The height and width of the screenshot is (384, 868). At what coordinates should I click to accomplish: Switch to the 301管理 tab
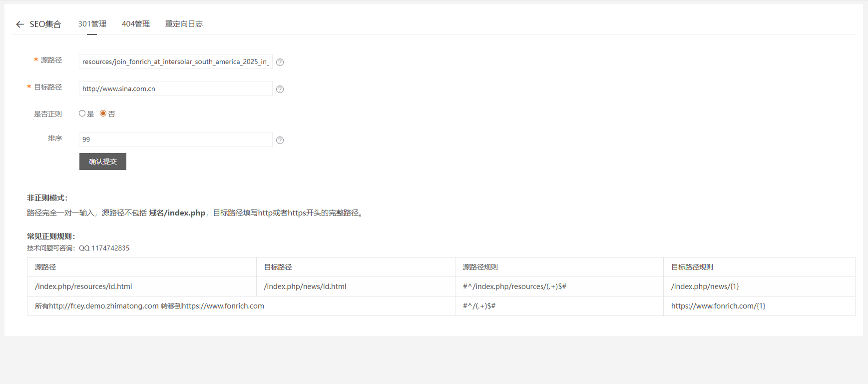92,24
